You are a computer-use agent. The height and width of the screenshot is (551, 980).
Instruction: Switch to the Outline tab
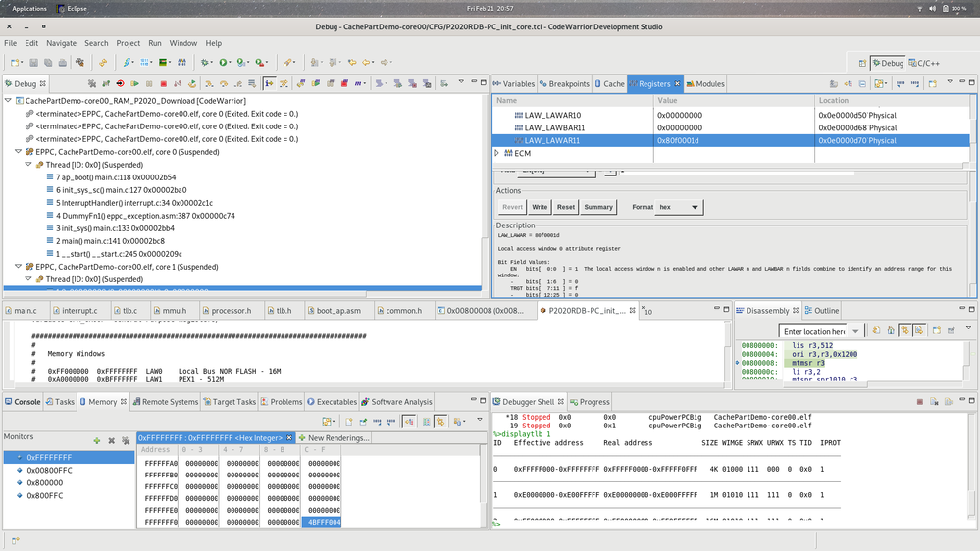[822, 311]
